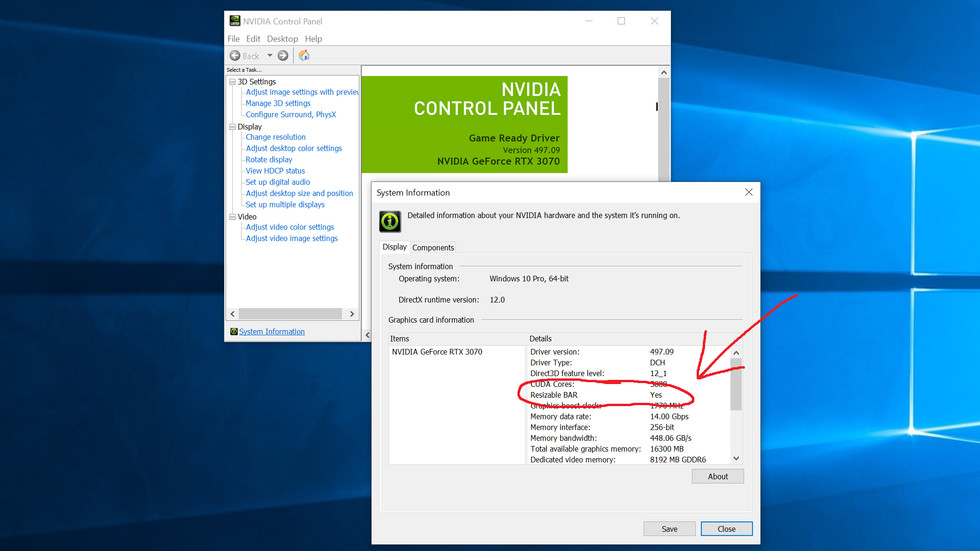Expand the 3D Settings tree item
Screen dimensions: 980x551
[x=232, y=82]
